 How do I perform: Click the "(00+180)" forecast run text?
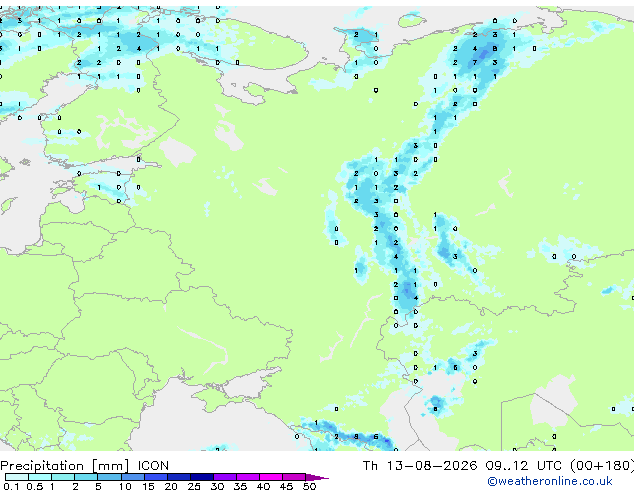pos(602,466)
